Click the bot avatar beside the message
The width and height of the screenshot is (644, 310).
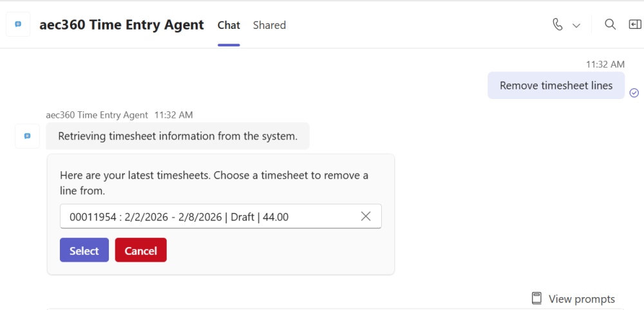coord(27,136)
